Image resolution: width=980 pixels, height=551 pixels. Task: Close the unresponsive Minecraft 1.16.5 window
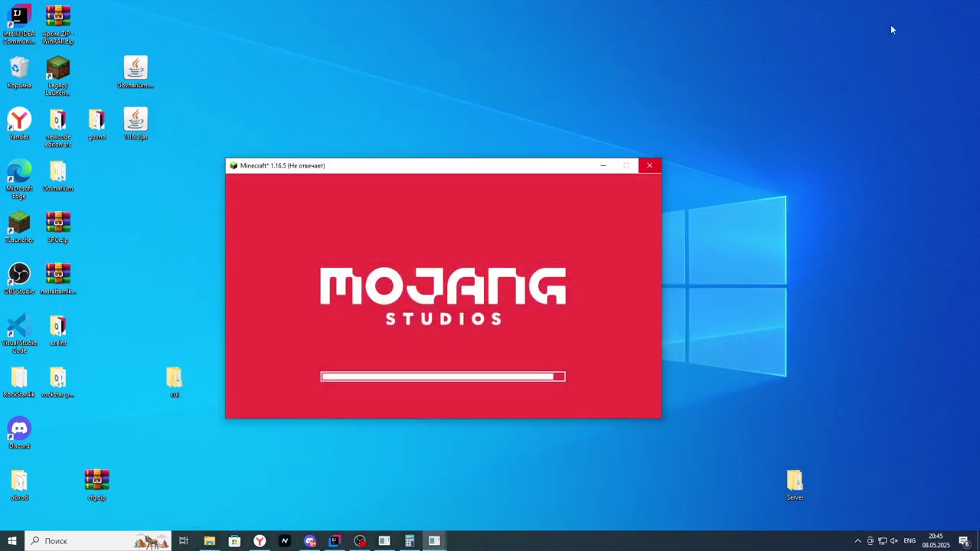click(649, 165)
